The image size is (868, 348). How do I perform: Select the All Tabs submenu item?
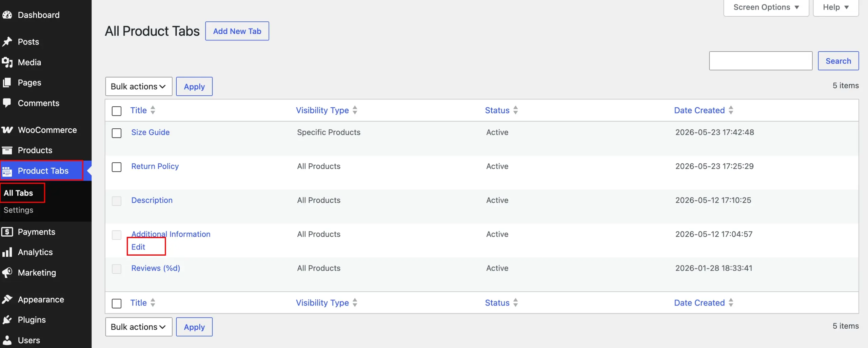click(x=18, y=193)
